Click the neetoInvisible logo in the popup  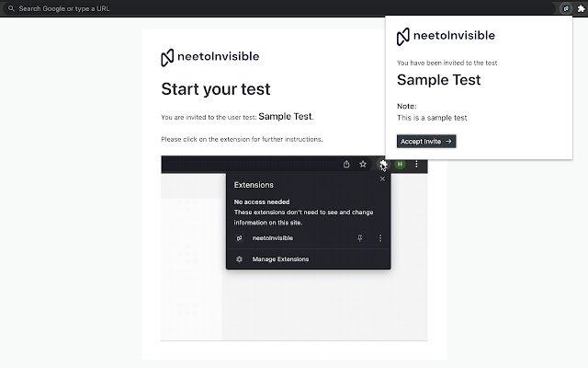click(446, 36)
